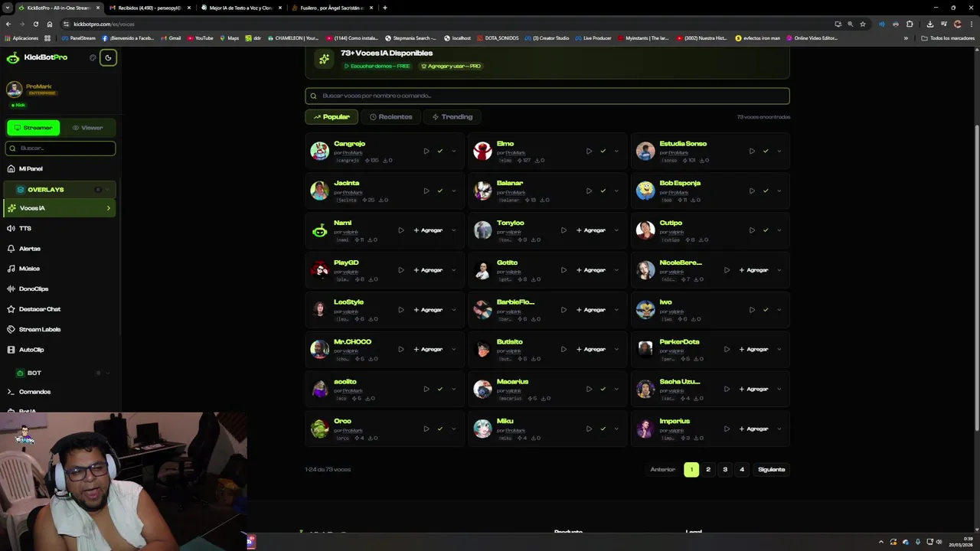Toggle added checkmark for Estudia Sonso
The width and height of the screenshot is (980, 551).
tap(766, 151)
